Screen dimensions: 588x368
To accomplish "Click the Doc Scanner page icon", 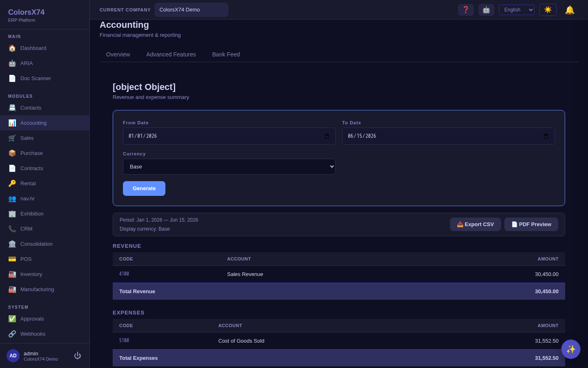I will pos(12,79).
